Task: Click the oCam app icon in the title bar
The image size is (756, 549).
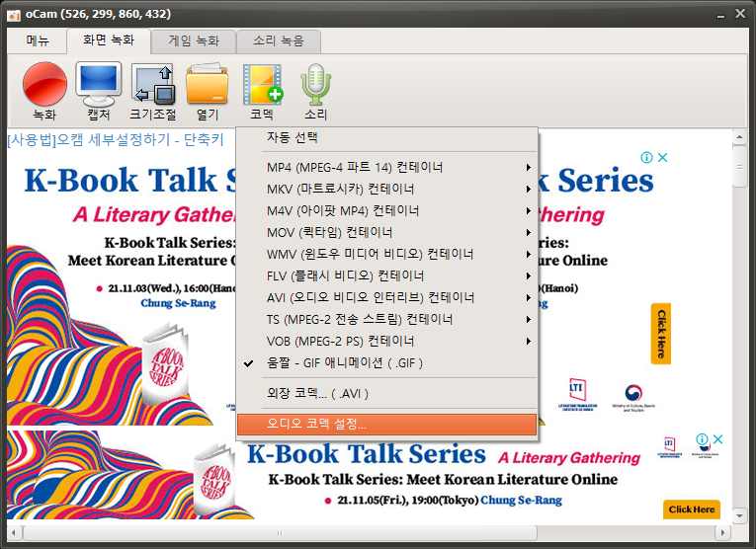Action: point(14,15)
